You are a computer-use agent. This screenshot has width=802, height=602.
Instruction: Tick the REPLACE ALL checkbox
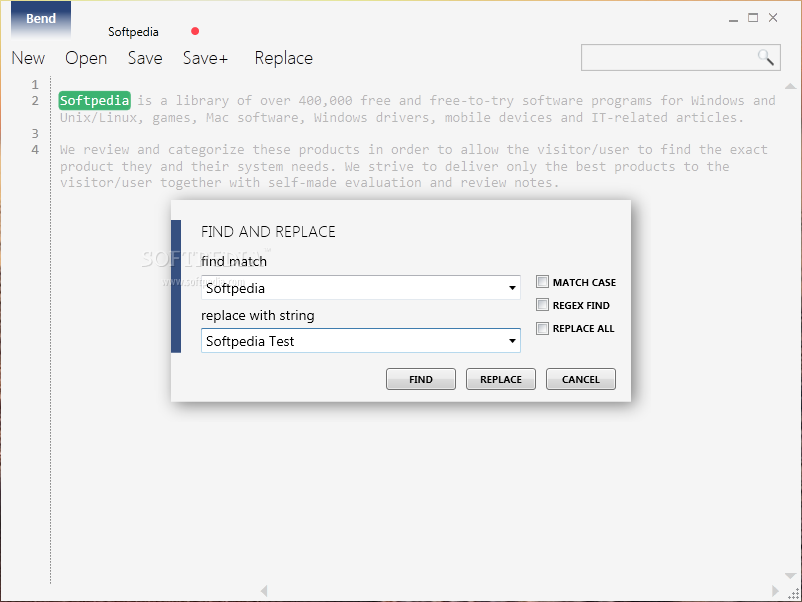[x=542, y=328]
